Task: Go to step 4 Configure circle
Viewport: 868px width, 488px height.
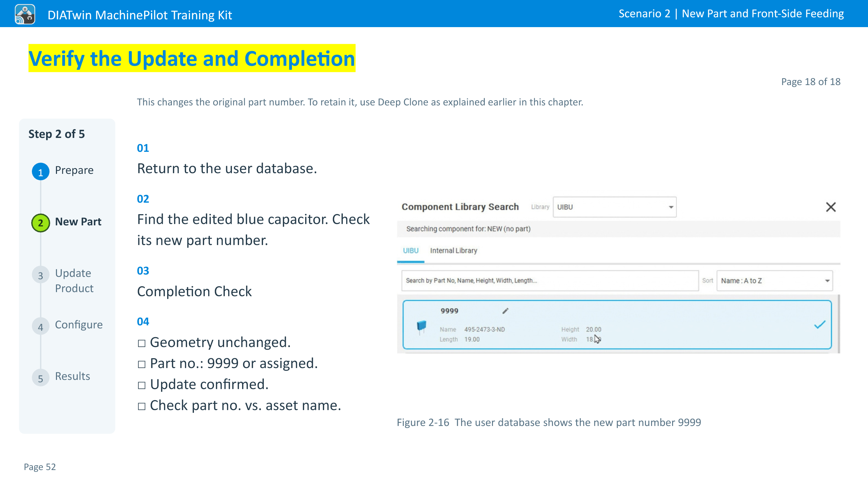Action: click(41, 326)
